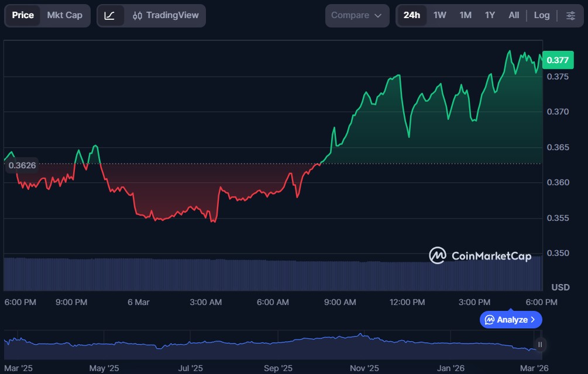Select the 1W time range
Screen dimensions: 588x374
pos(440,16)
